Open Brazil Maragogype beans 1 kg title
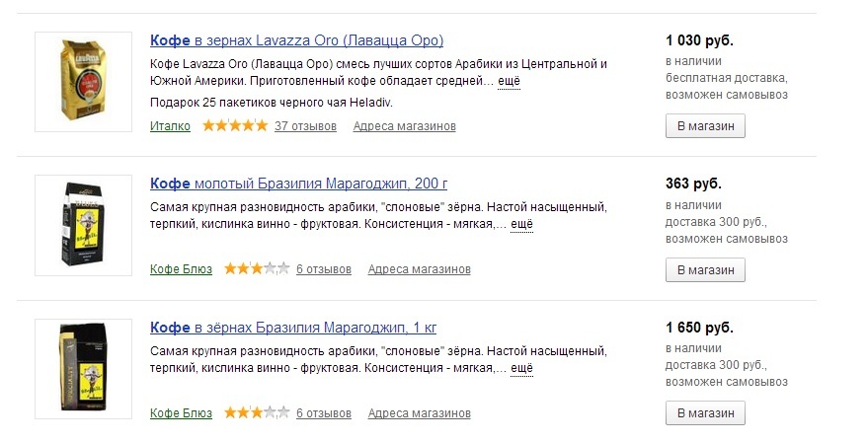 [x=292, y=327]
